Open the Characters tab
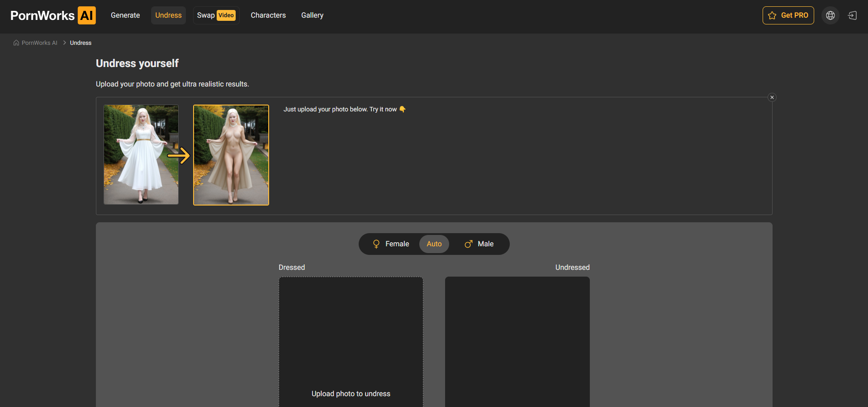 (x=268, y=15)
